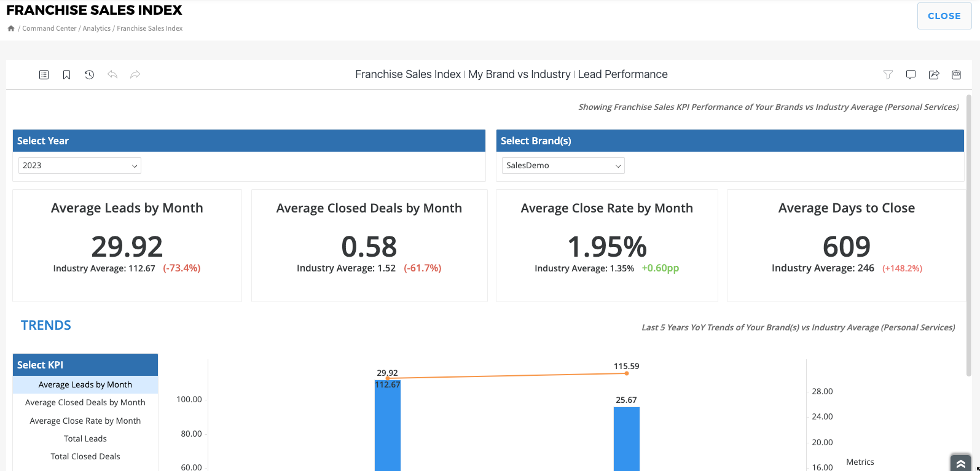980x471 pixels.
Task: Click the dashboard vertical scrollbar thumb
Action: 969,233
